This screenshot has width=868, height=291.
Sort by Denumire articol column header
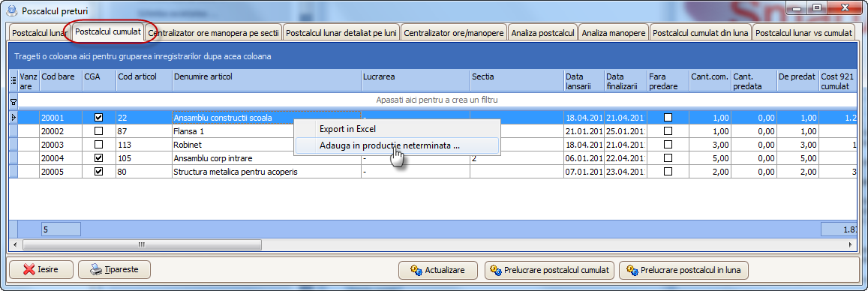[266, 80]
